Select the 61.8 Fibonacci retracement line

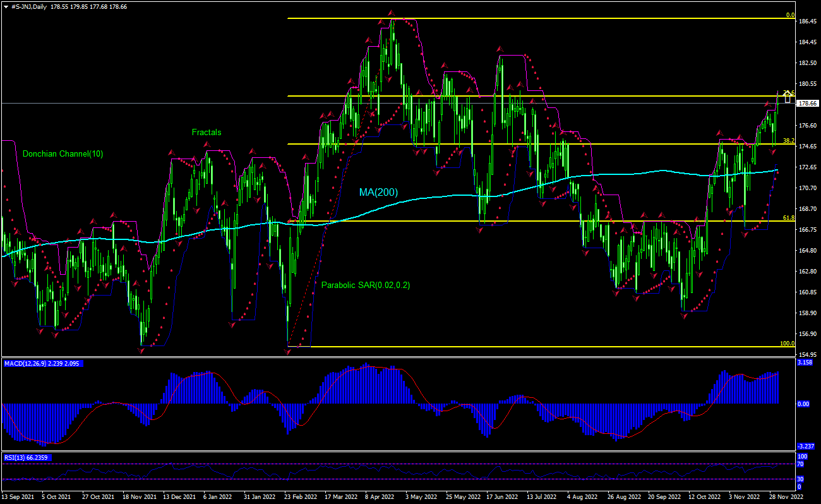(505, 221)
